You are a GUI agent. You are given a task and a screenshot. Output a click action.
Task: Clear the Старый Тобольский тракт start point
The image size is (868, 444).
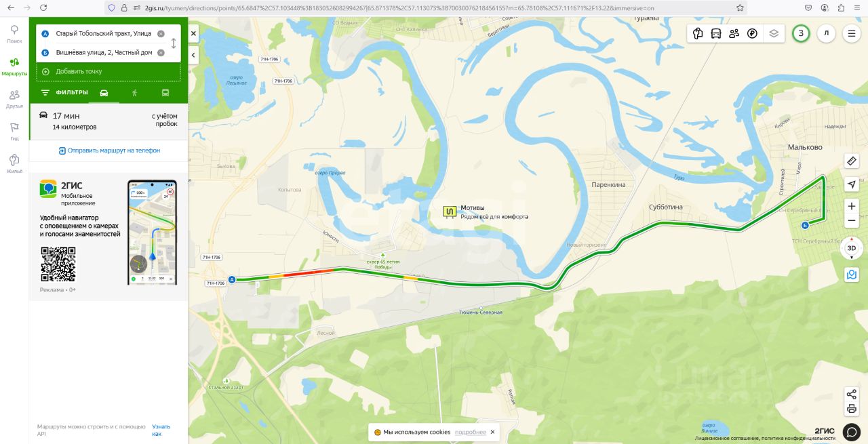click(x=161, y=33)
